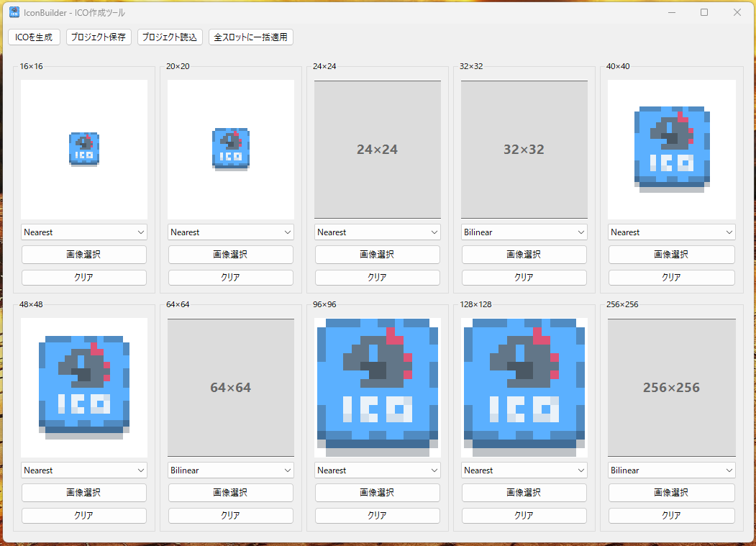Expand the 128×128 Nearest dropdown
Viewport: 756px width, 546px height.
tap(524, 470)
